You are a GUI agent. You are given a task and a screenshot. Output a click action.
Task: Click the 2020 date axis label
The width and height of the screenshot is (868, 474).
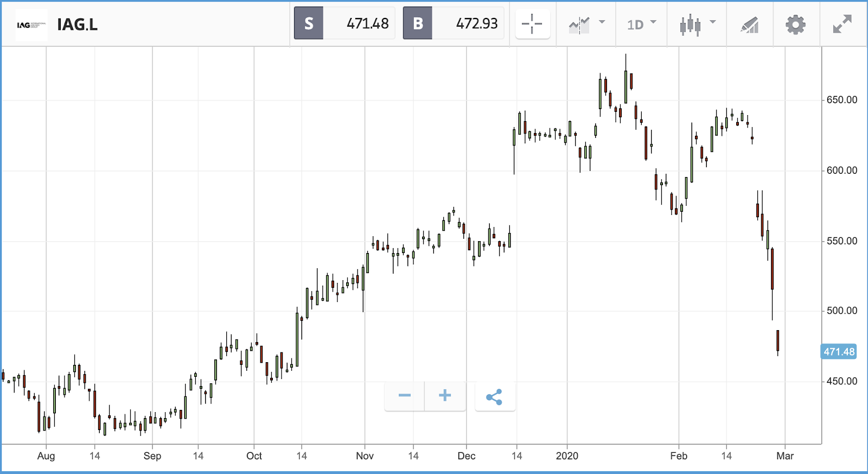click(x=567, y=456)
